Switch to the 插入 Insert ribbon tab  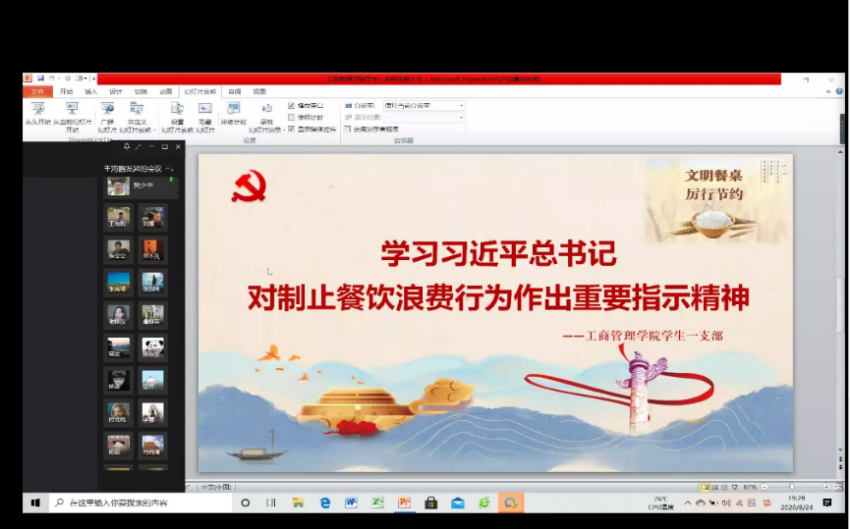pos(91,91)
